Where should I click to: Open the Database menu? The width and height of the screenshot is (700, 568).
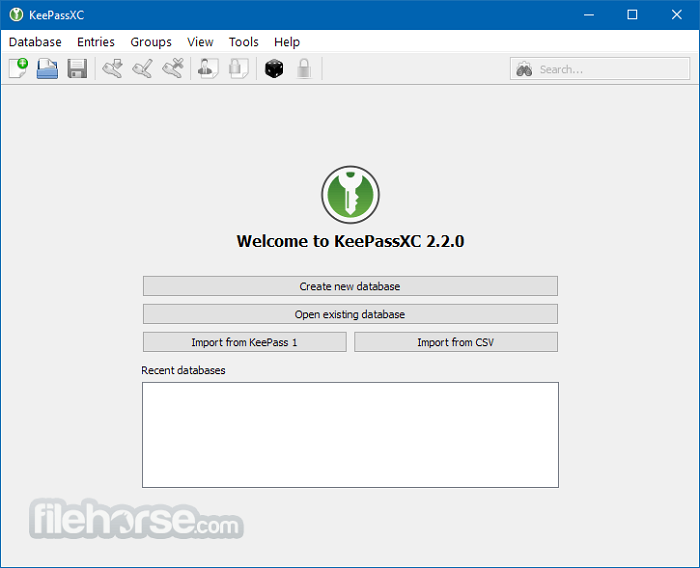(x=35, y=42)
